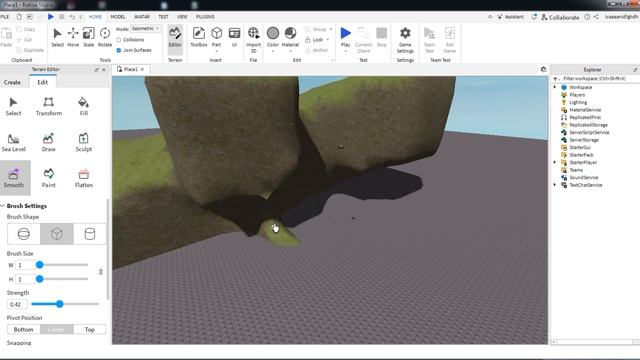This screenshot has height=360, width=640.
Task: Open the FILE menu
Action: (4, 17)
